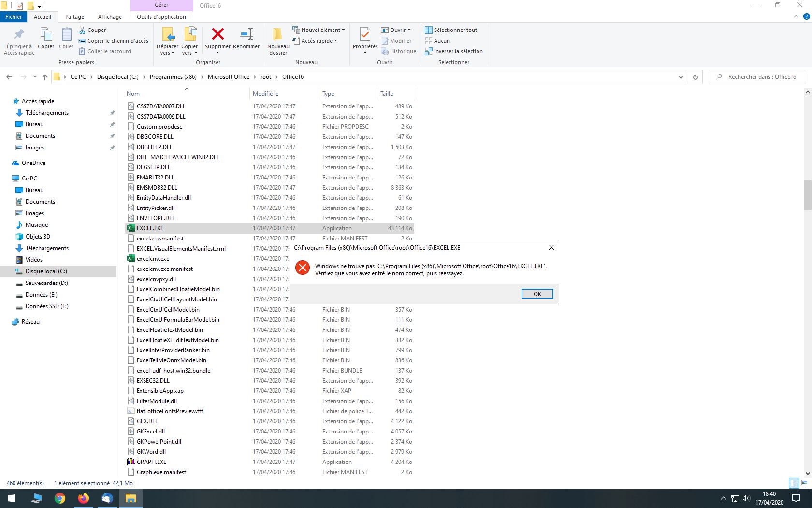
Task: Click the Renommer icon
Action: coord(246,34)
